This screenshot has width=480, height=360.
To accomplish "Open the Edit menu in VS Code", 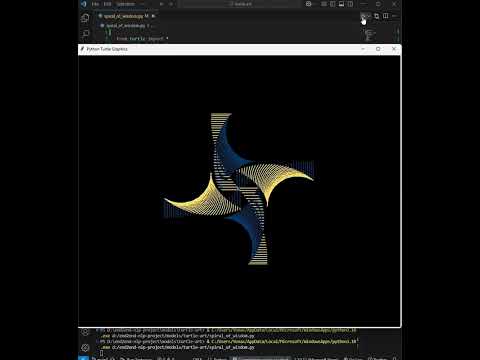I will (x=107, y=4).
